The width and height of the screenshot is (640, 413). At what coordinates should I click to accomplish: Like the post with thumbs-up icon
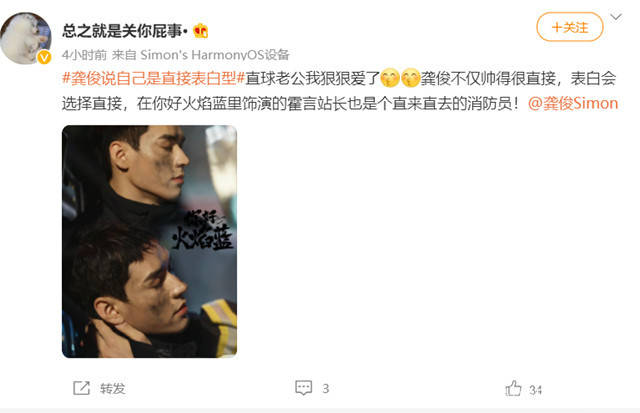click(x=513, y=389)
